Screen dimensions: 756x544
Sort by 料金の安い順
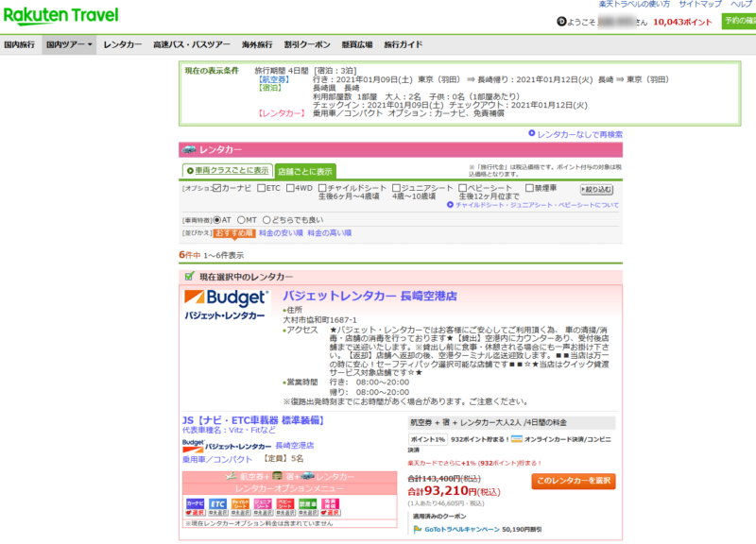[281, 233]
